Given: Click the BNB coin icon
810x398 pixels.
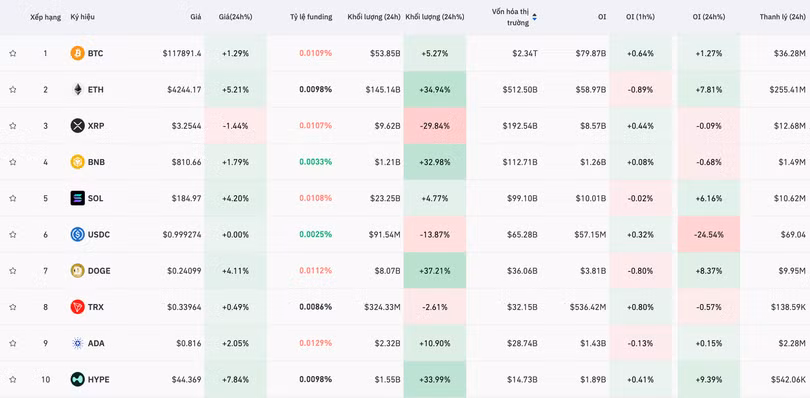Looking at the screenshot, I should (77, 162).
